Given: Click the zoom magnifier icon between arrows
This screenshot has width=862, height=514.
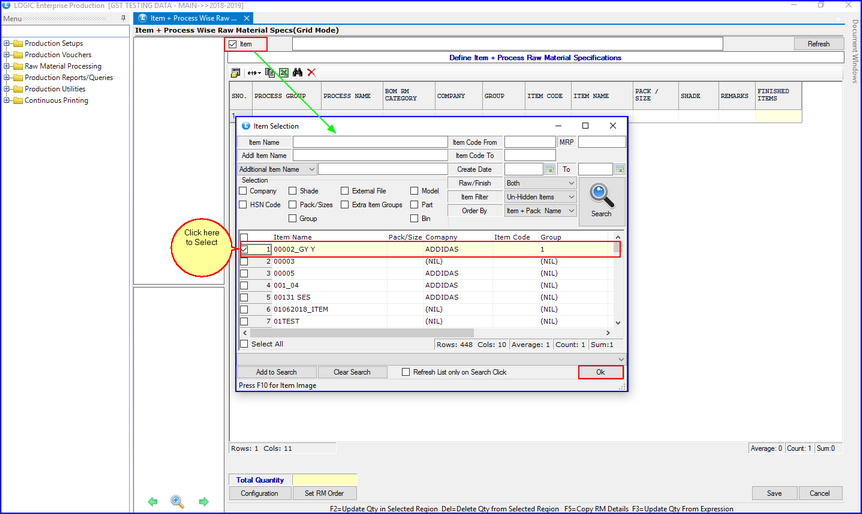Looking at the screenshot, I should point(177,501).
